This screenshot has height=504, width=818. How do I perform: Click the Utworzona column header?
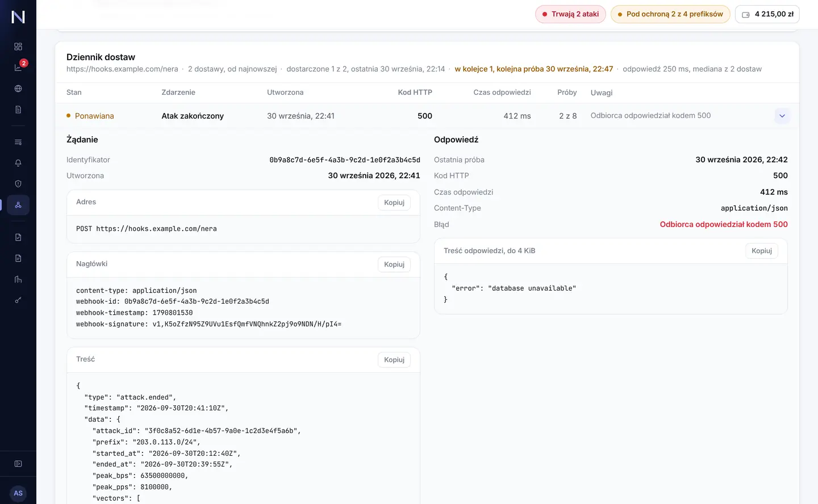tap(285, 93)
